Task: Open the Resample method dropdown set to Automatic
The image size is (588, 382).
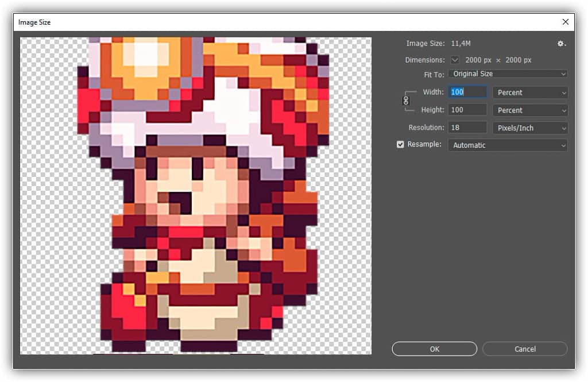Action: 508,145
